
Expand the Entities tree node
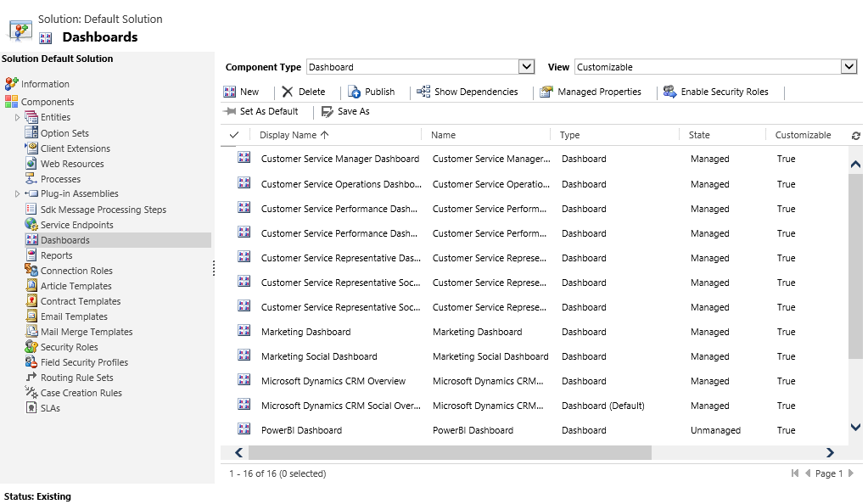pos(18,117)
